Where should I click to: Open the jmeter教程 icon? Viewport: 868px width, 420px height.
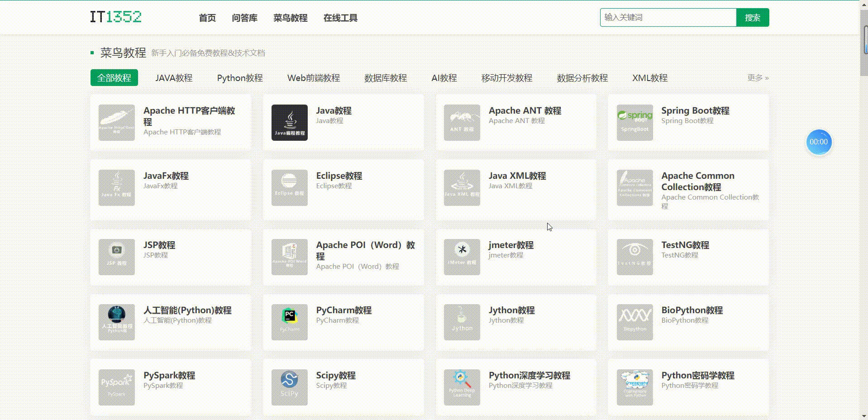pos(462,257)
